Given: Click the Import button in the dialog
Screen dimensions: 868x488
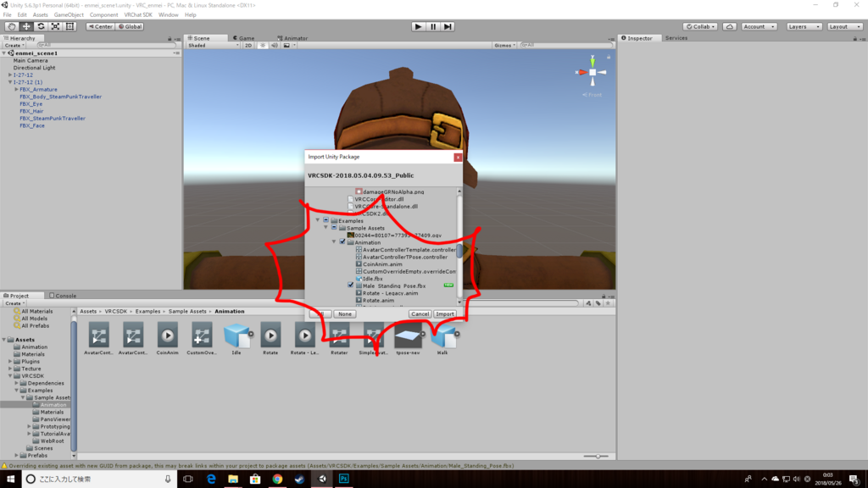Looking at the screenshot, I should click(x=446, y=313).
